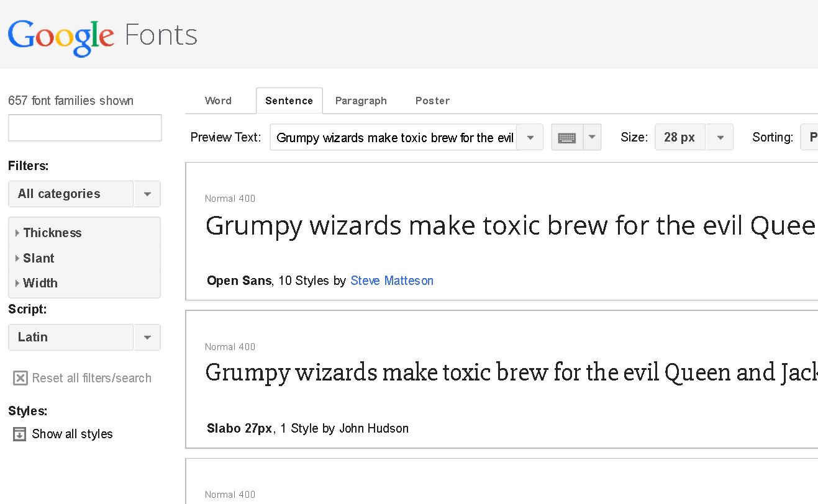Open the font Size dropdown arrow
Screen dimensions: 818x504
[720, 137]
